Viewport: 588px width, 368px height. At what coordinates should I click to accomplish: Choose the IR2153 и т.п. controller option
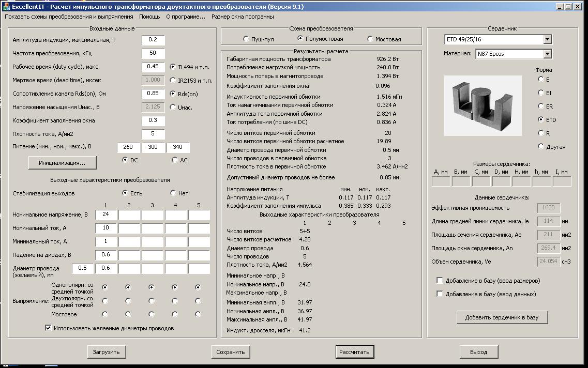click(x=173, y=80)
